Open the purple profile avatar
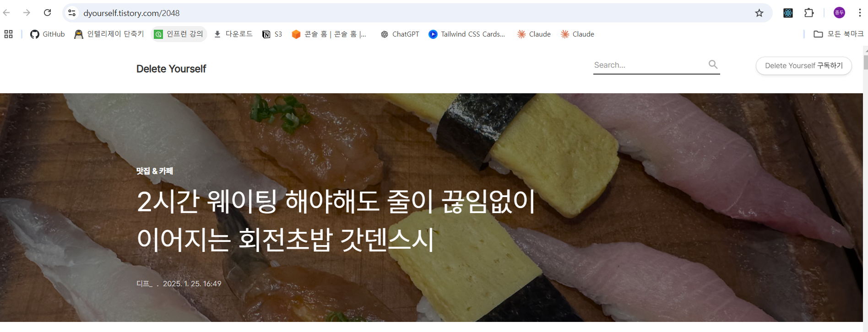The height and width of the screenshot is (332, 868). 839,13
